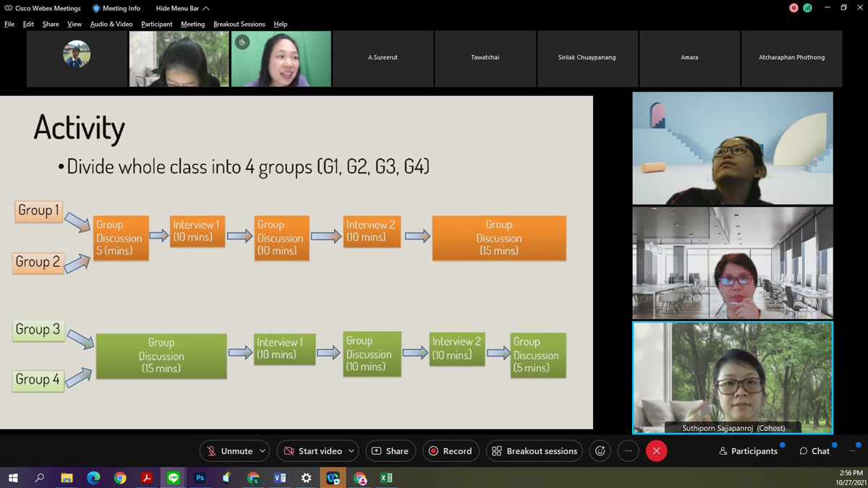This screenshot has height=488, width=868.
Task: Open Photoshop from the taskbar
Action: 200,478
